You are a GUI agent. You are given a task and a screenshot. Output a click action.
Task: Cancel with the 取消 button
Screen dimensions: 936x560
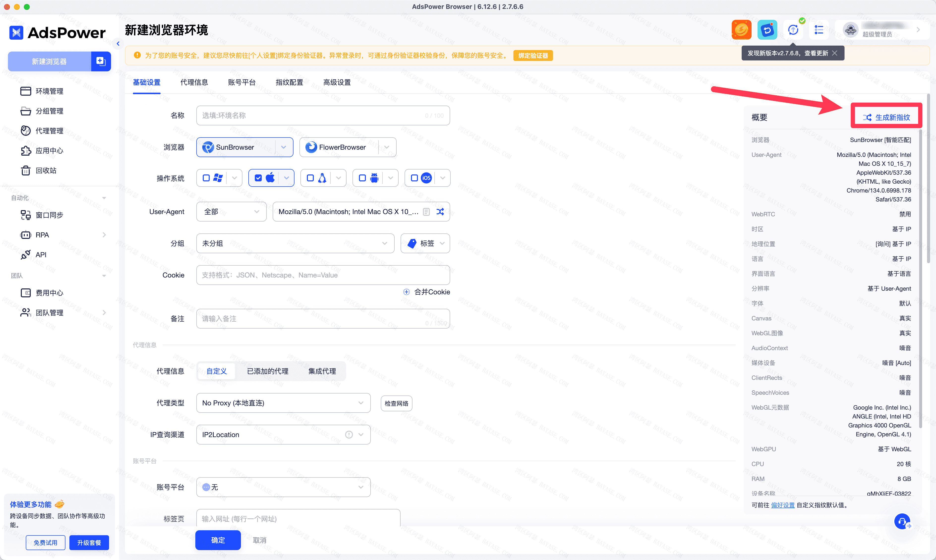pos(260,540)
